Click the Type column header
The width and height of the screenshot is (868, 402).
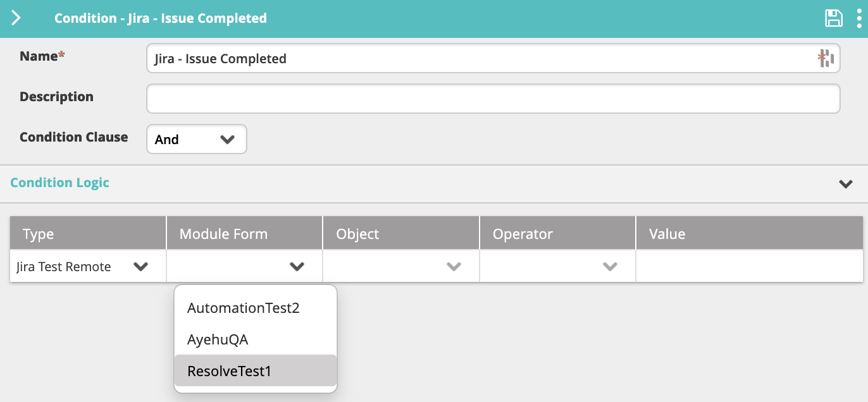[38, 234]
